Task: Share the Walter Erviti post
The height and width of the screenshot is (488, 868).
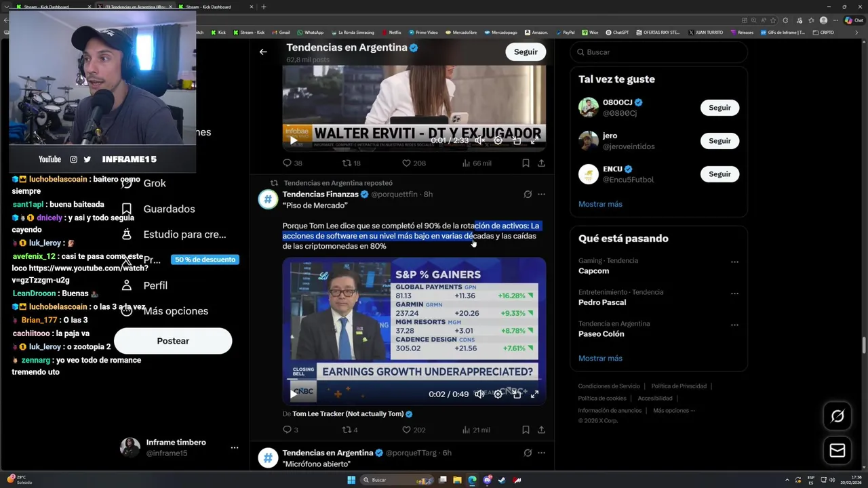Action: [x=541, y=163]
